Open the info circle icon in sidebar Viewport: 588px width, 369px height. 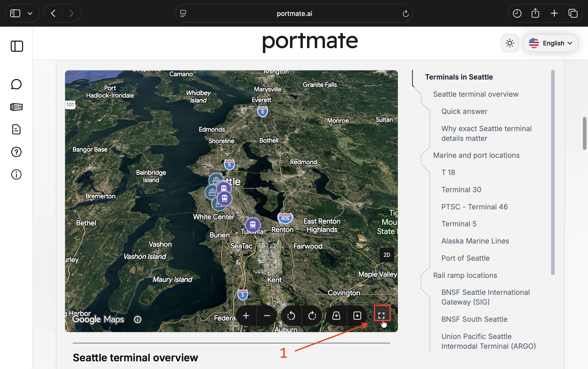16,174
